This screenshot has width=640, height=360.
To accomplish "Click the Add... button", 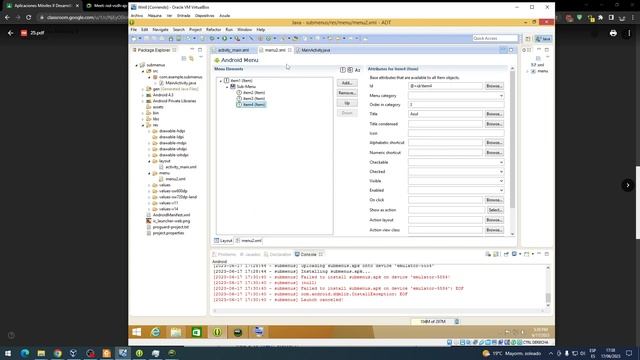I will tap(347, 83).
